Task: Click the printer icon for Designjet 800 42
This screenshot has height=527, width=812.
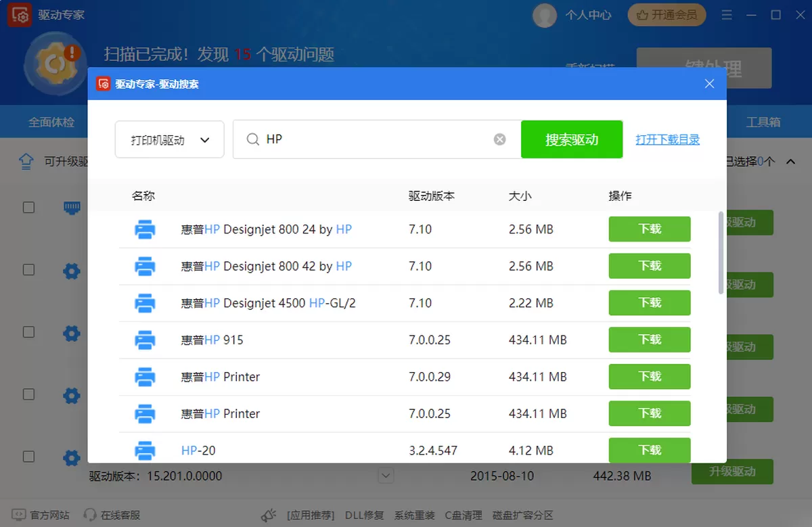Action: pyautogui.click(x=145, y=266)
